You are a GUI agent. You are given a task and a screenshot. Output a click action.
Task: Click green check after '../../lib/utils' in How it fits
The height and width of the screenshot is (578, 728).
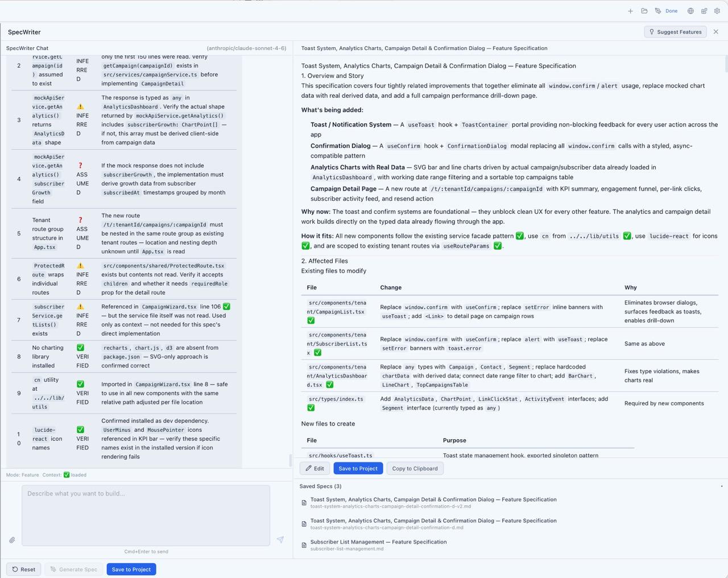(627, 236)
